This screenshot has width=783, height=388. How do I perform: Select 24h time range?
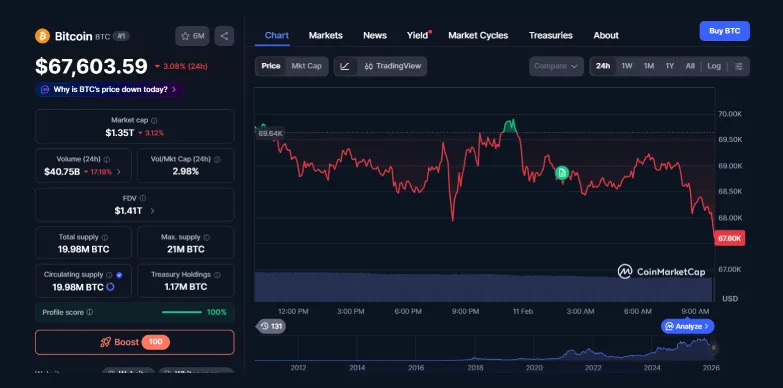click(603, 66)
